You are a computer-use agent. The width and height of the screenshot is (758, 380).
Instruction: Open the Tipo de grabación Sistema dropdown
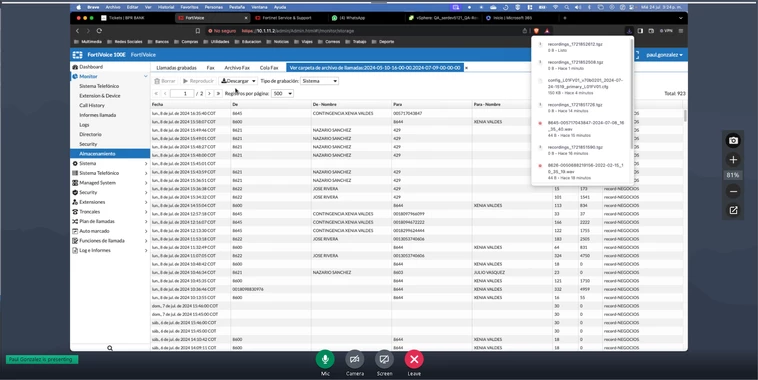319,81
